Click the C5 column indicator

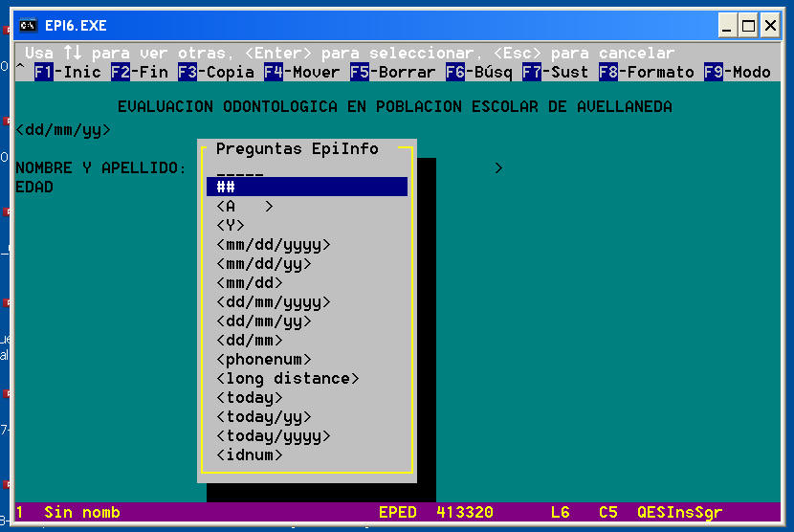point(607,512)
